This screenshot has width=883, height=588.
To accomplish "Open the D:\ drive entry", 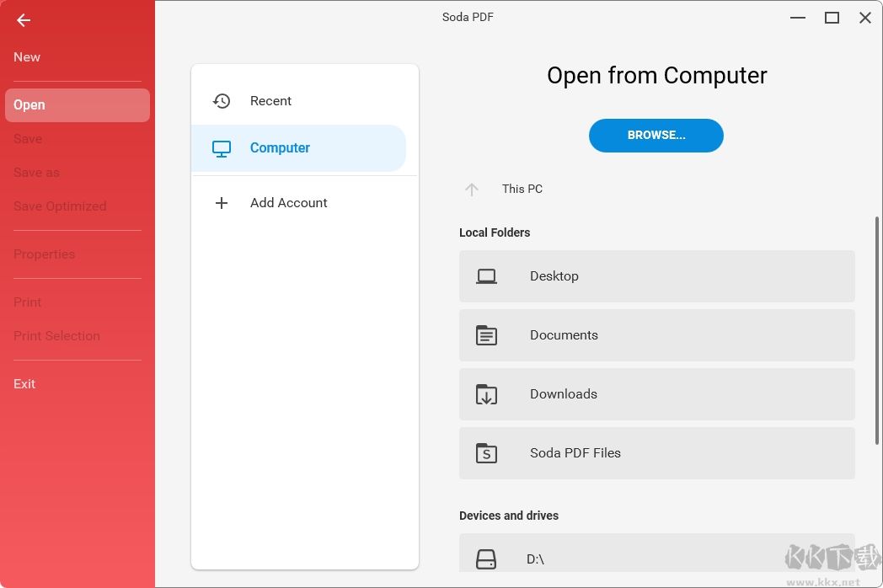I will 656,553.
